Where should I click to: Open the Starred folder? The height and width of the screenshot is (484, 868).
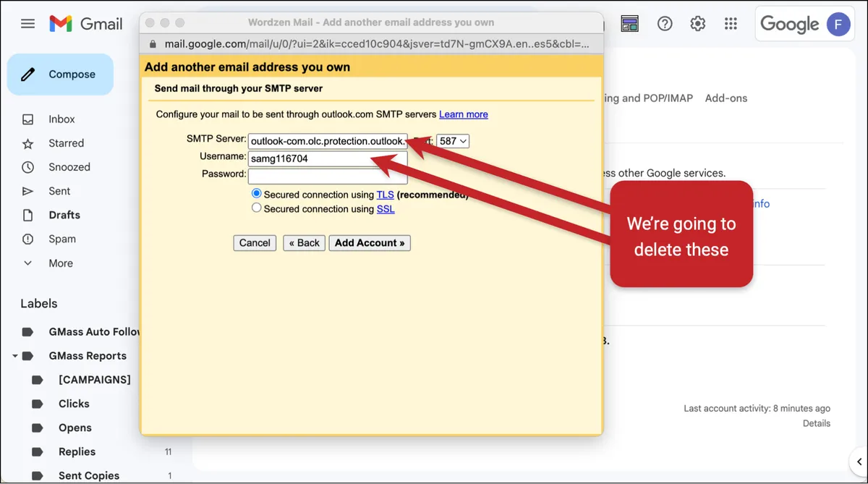66,143
